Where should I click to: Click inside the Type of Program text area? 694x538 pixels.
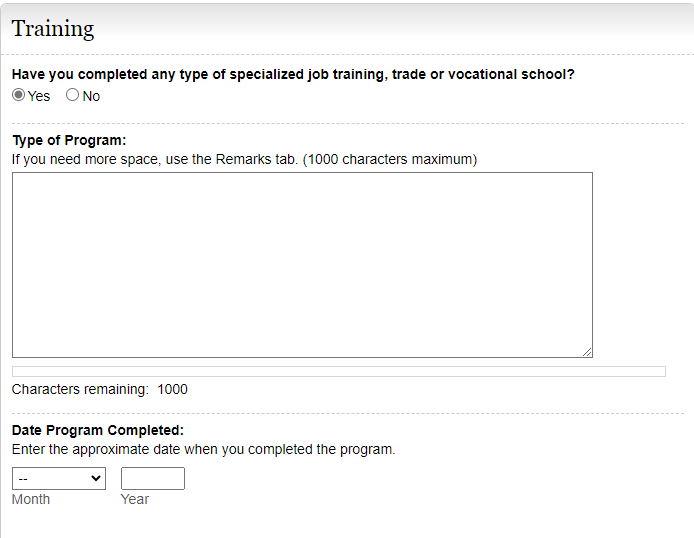pos(302,265)
